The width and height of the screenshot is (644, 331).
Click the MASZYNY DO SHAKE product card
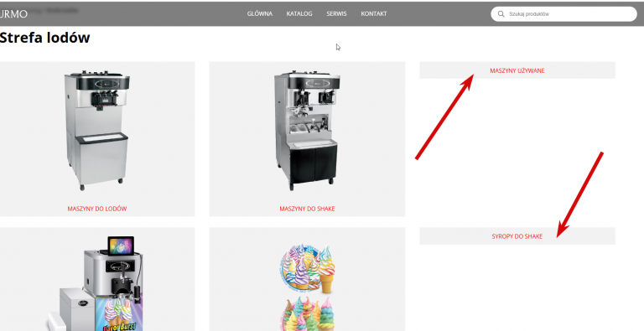pos(307,139)
